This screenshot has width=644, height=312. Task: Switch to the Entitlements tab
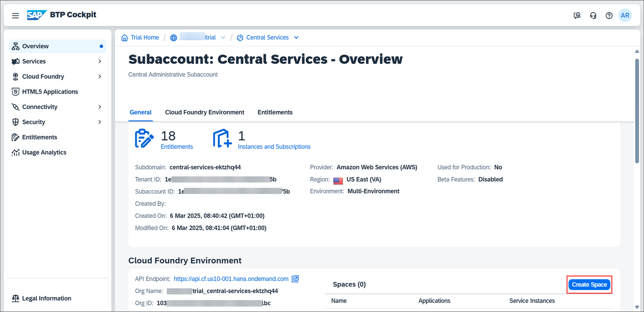coord(275,112)
